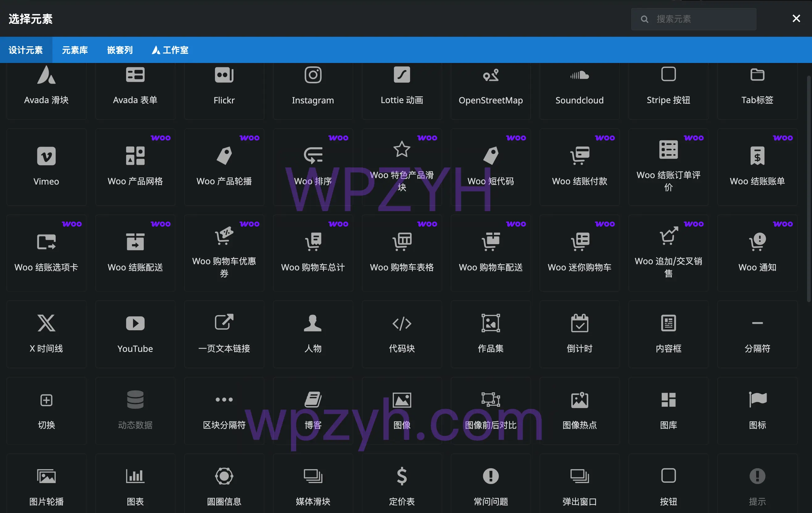Insert the Woo 产品轮播 element
Screen dimensions: 812x513
click(x=224, y=167)
